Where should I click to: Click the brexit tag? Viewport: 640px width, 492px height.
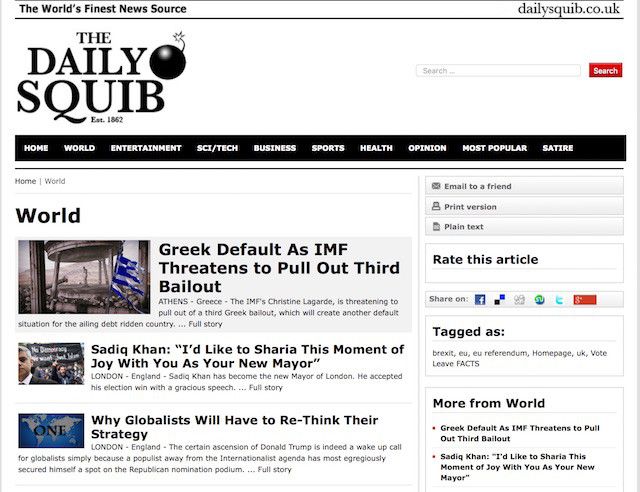pyautogui.click(x=443, y=353)
